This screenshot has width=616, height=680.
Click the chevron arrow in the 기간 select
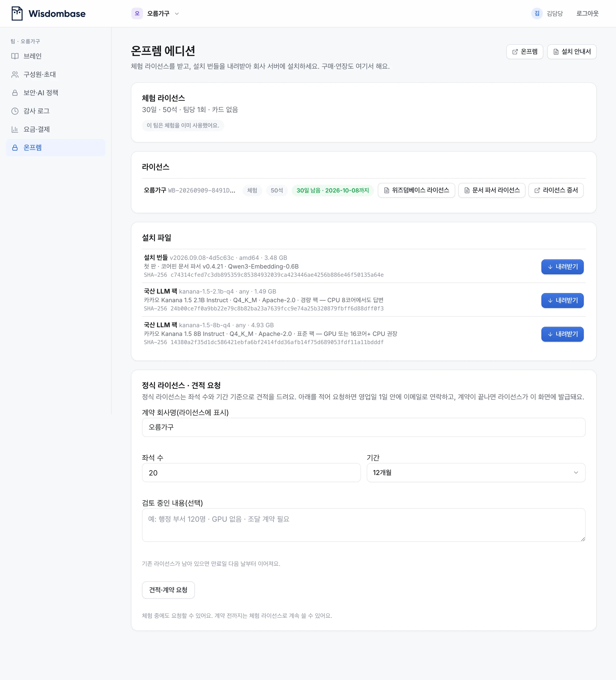pyautogui.click(x=576, y=473)
